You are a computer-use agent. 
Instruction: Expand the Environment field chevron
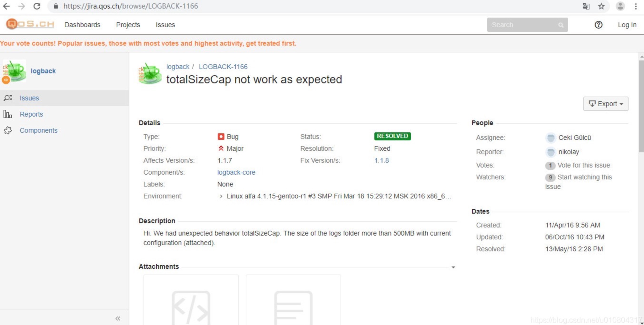click(221, 196)
